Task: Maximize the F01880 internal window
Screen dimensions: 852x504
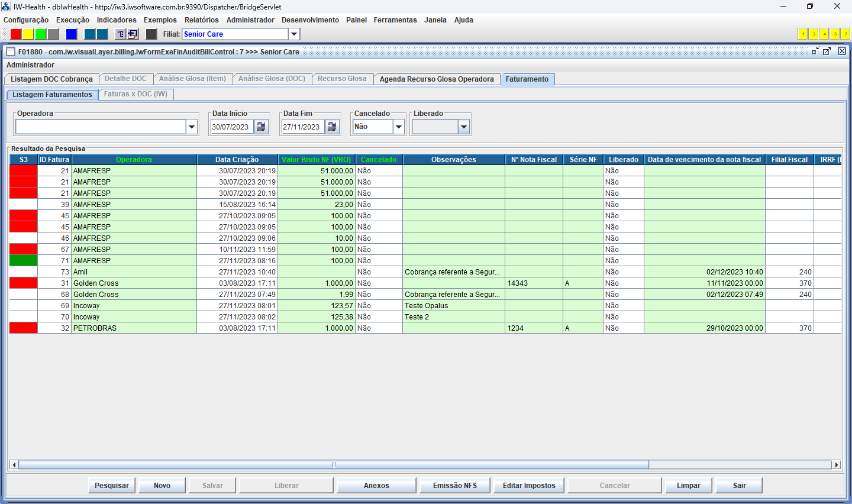Action: [x=827, y=51]
